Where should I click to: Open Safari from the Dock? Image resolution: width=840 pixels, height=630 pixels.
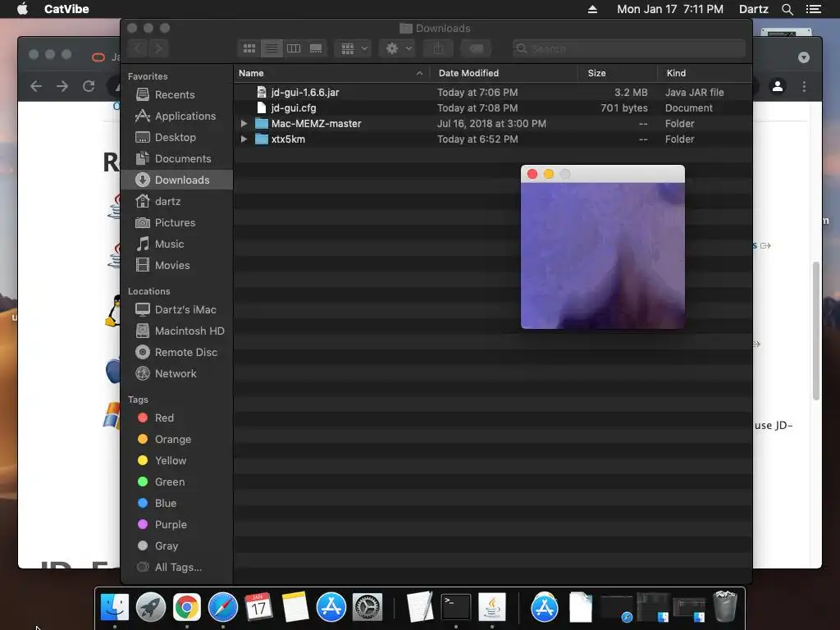(223, 607)
